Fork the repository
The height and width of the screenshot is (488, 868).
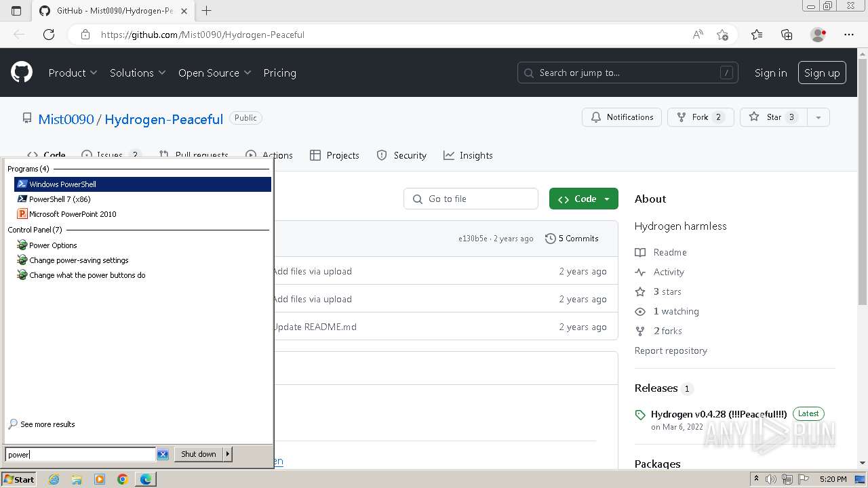(x=701, y=117)
